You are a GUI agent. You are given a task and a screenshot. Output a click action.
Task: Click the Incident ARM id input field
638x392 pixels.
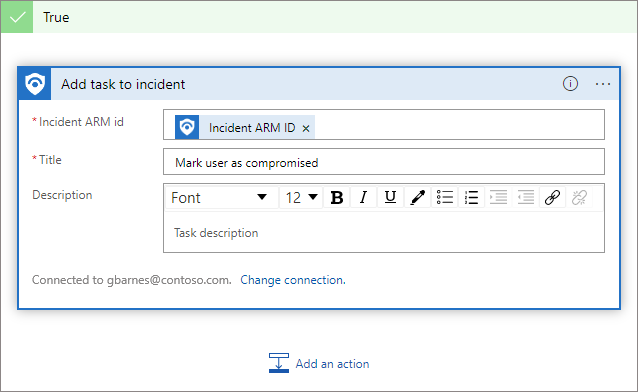click(x=384, y=125)
